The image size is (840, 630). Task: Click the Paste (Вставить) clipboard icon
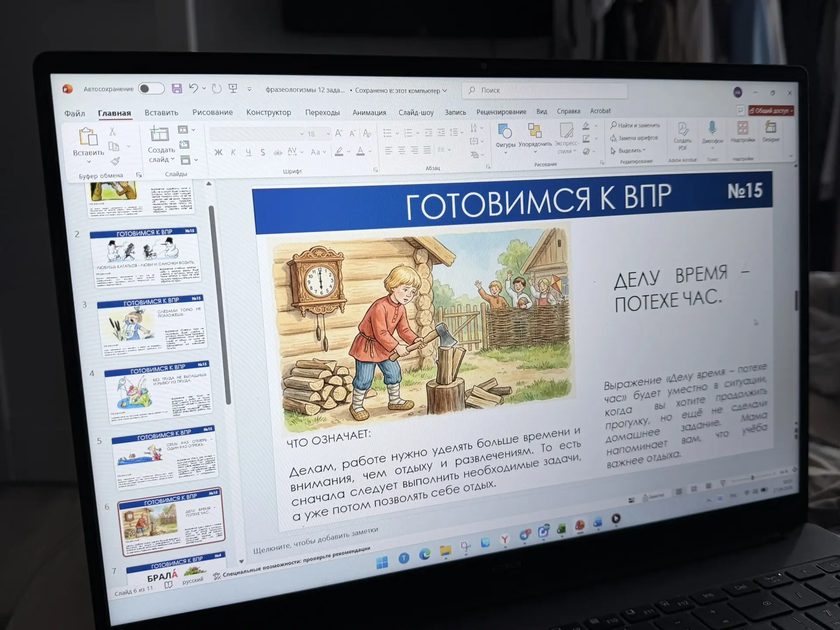coord(88,136)
